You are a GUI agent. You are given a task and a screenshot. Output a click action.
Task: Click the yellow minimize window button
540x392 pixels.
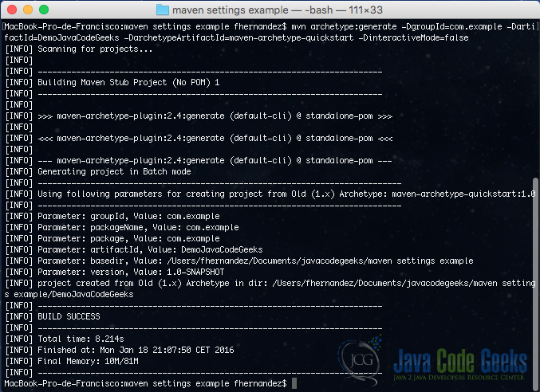(x=28, y=10)
